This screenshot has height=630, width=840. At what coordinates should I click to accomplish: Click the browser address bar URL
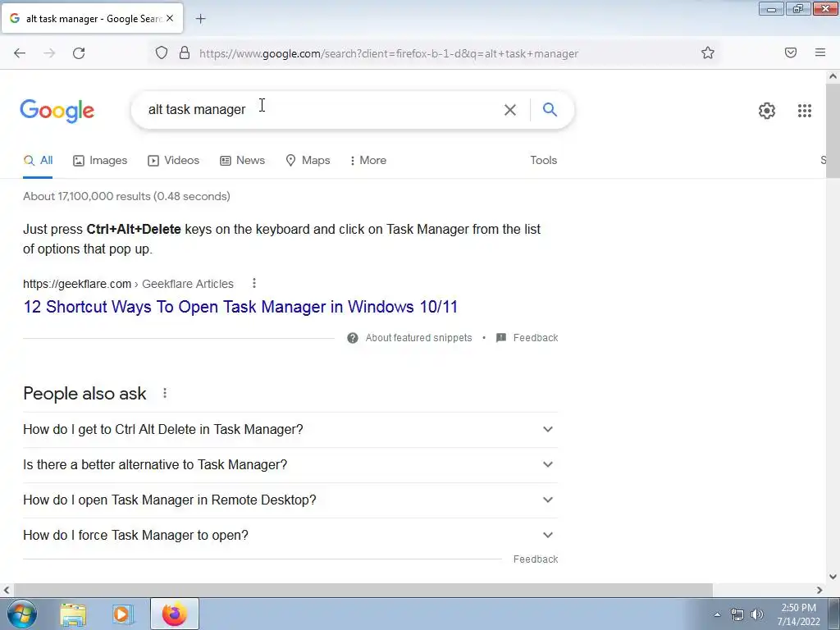pos(389,53)
